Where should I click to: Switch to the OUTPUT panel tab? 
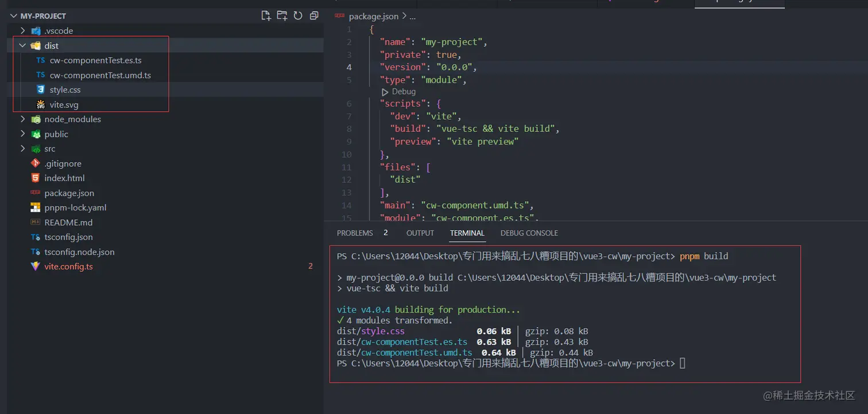coord(420,233)
